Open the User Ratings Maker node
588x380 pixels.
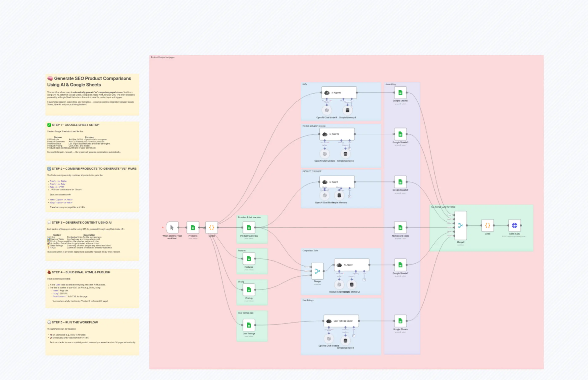coord(341,321)
